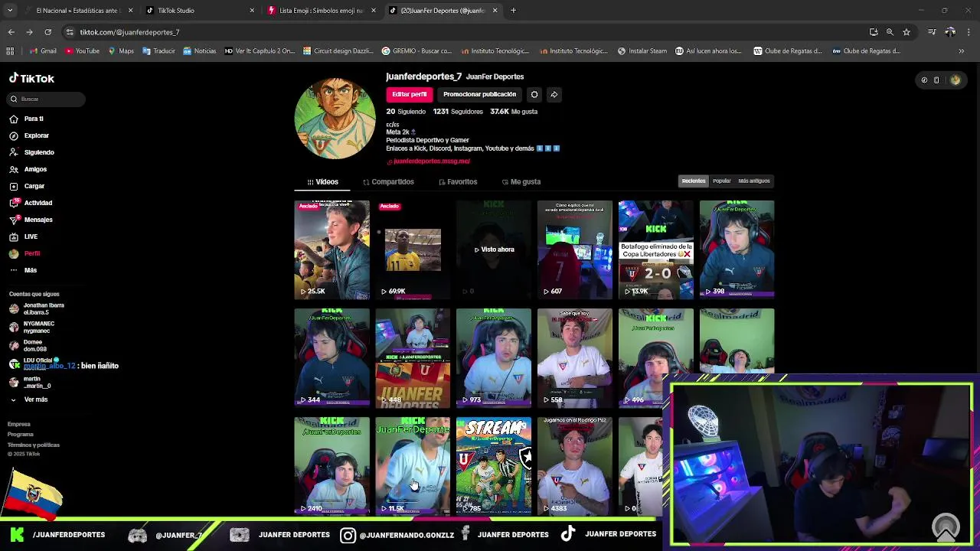Open Empresa footer link
This screenshot has height=551, width=980.
(19, 424)
